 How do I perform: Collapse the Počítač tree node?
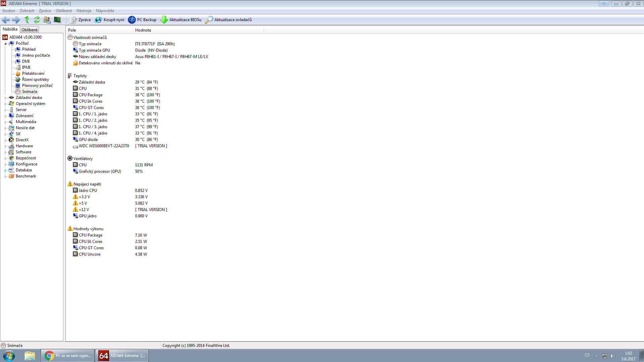point(5,44)
